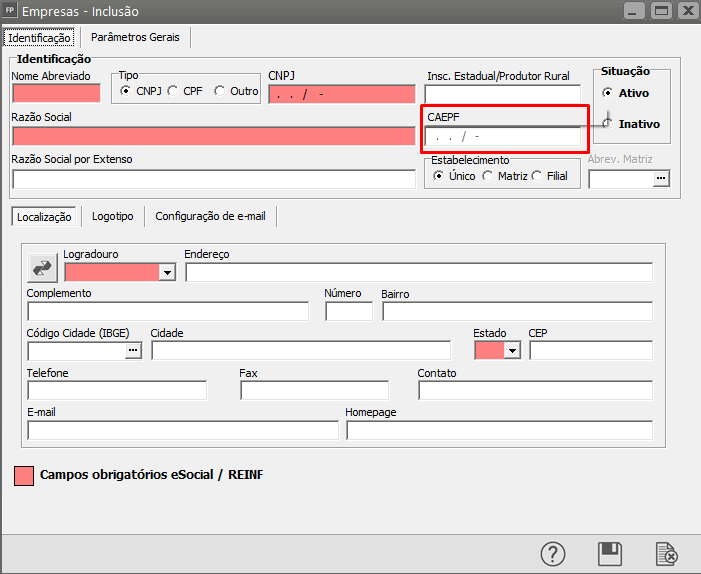Click the Razão Social input field
The image size is (701, 574).
(213, 136)
